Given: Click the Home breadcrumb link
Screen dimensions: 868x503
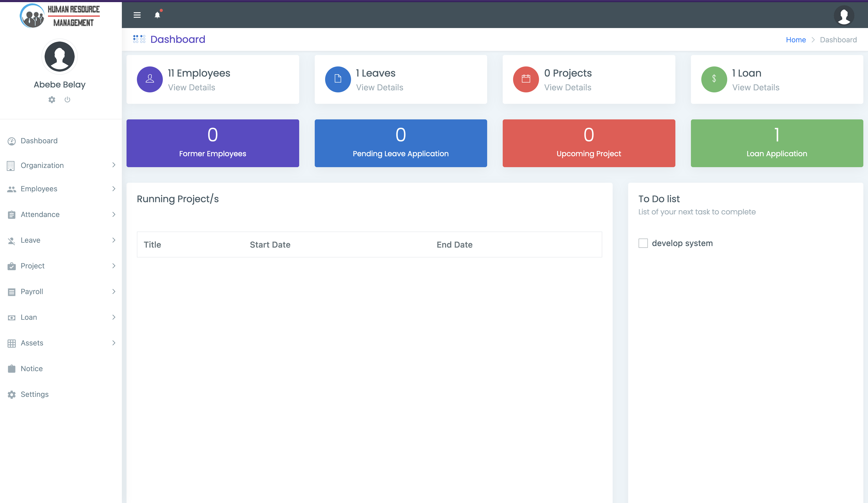Looking at the screenshot, I should (x=796, y=40).
